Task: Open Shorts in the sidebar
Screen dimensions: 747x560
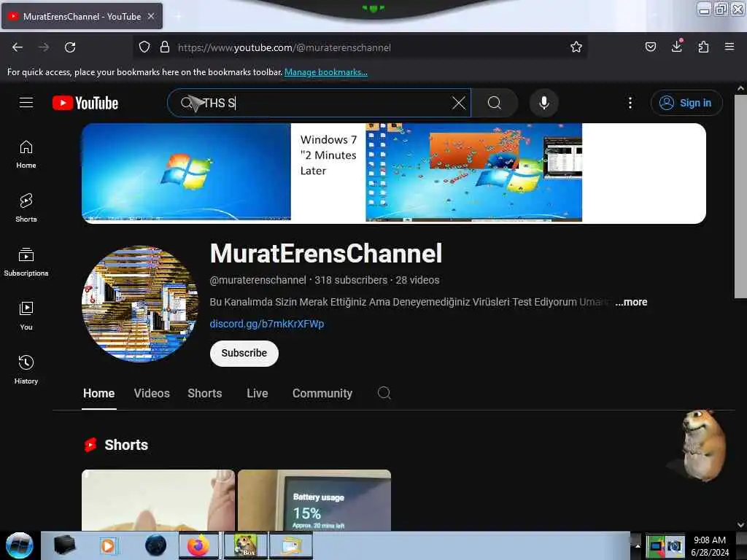Action: pos(26,208)
